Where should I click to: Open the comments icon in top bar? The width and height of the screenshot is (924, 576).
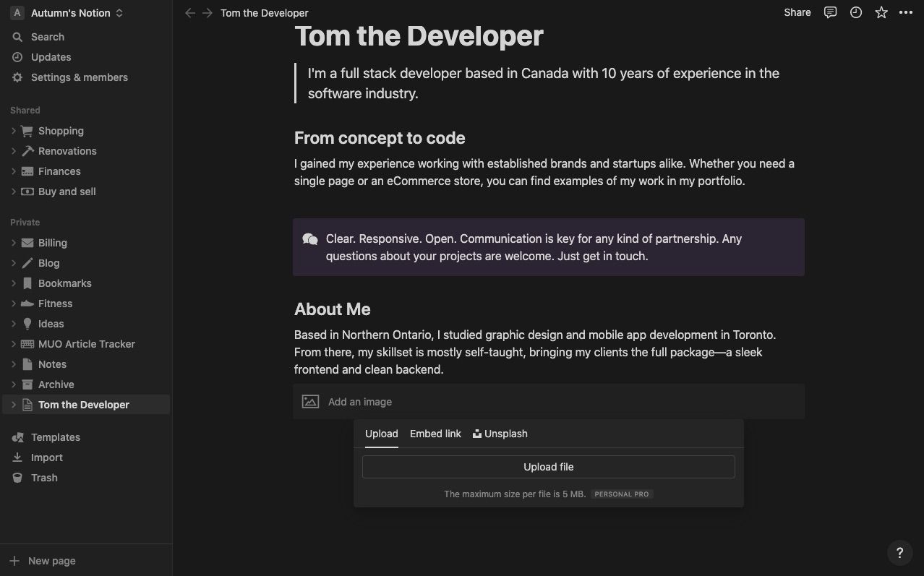pyautogui.click(x=830, y=12)
